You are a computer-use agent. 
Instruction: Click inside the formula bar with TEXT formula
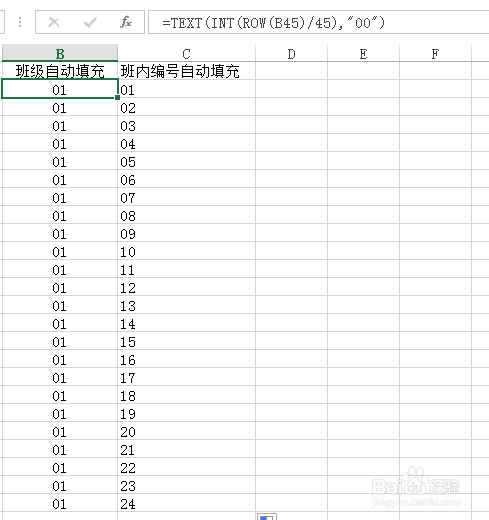(x=318, y=22)
